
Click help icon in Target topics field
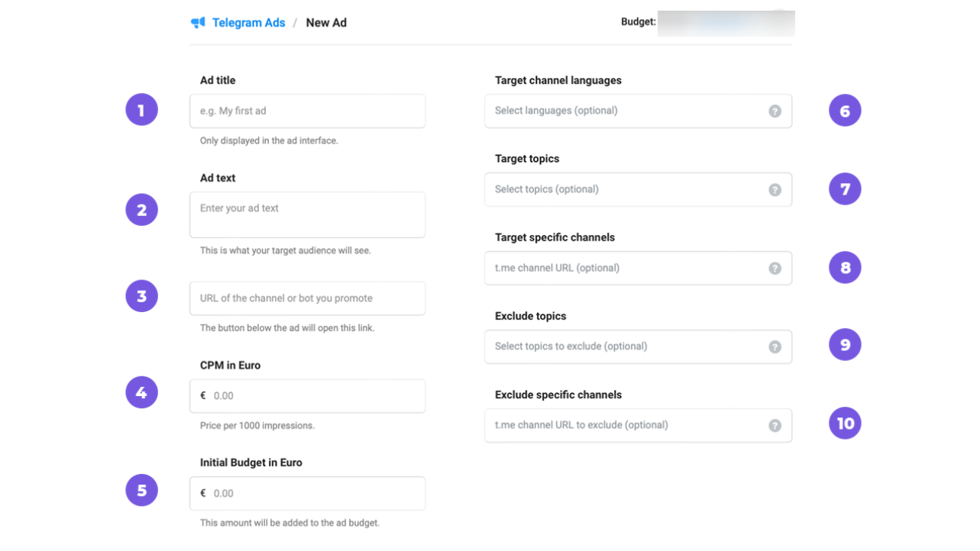[775, 190]
